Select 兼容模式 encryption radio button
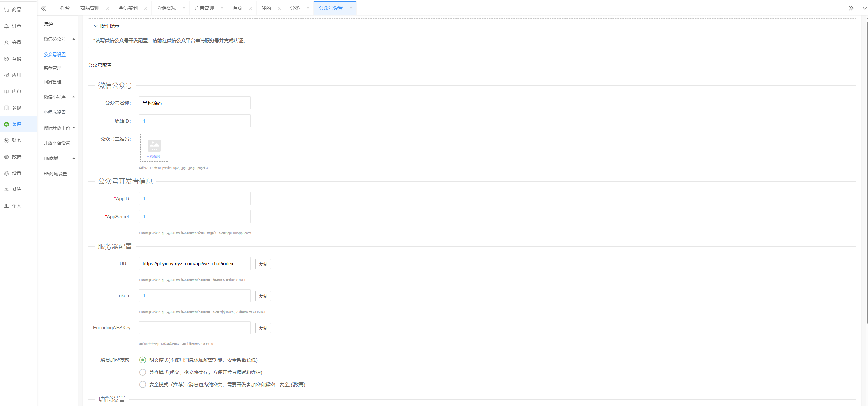This screenshot has width=868, height=406. click(x=143, y=372)
